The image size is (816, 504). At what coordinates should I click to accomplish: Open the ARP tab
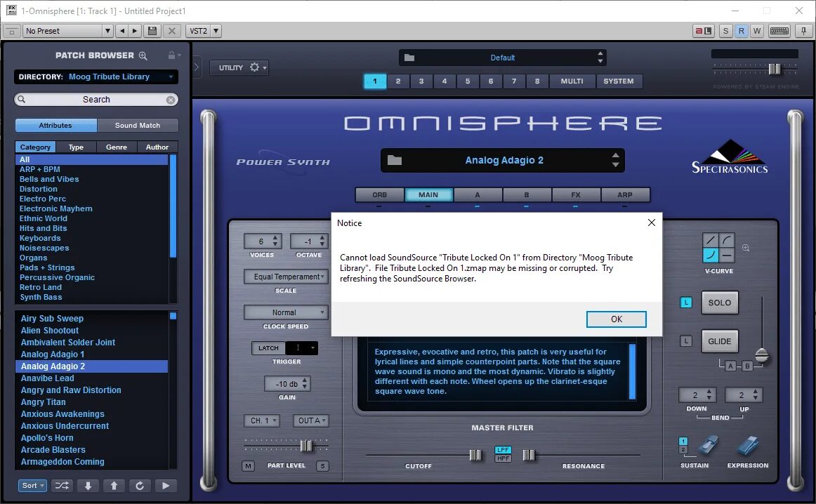coord(625,195)
